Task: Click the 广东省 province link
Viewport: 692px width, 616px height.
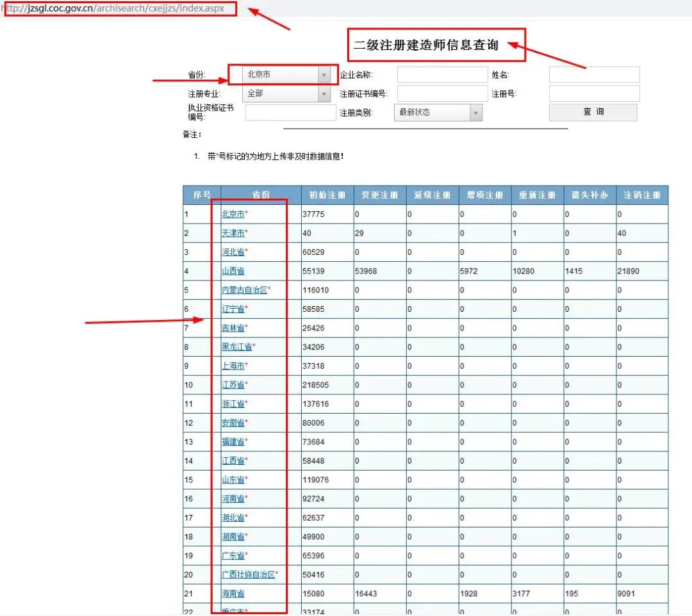Action: [x=233, y=556]
